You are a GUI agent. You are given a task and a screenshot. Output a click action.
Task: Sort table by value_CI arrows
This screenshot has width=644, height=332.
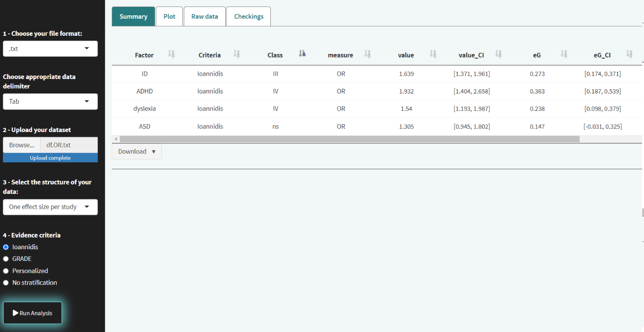coord(498,54)
